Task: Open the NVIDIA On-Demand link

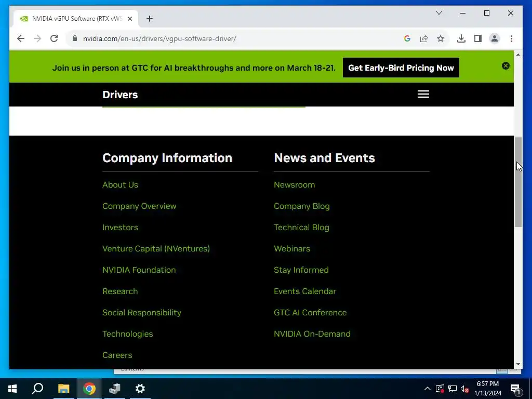Action: [312, 334]
